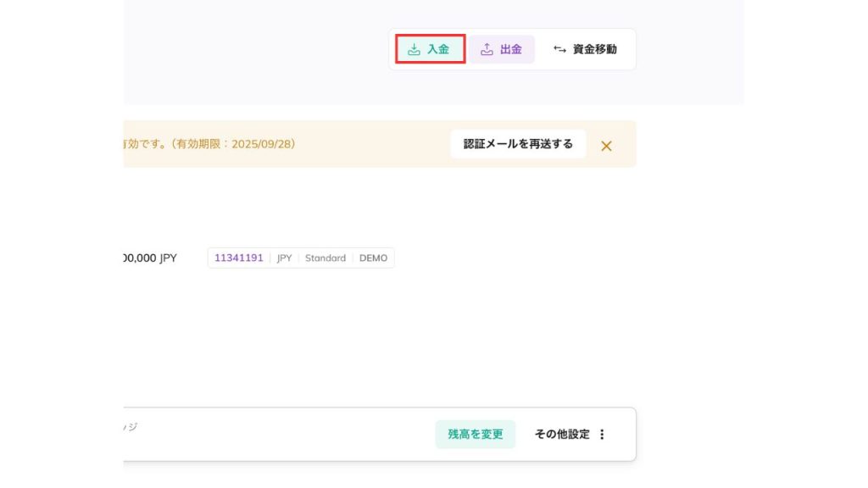Select the JPY currency label

click(x=284, y=258)
